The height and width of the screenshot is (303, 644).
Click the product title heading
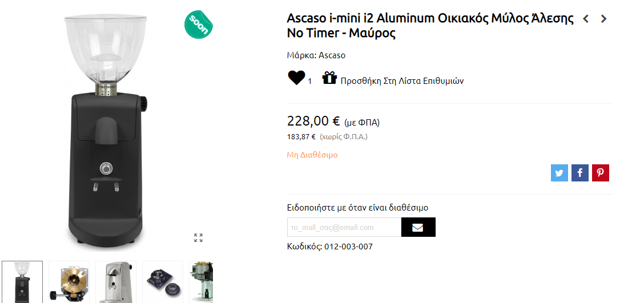430,26
